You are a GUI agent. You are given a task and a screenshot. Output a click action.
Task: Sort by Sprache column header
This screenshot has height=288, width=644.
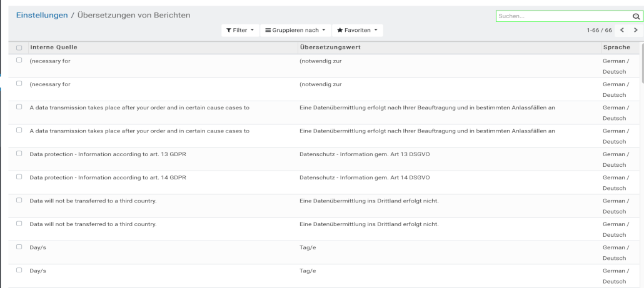click(x=616, y=47)
